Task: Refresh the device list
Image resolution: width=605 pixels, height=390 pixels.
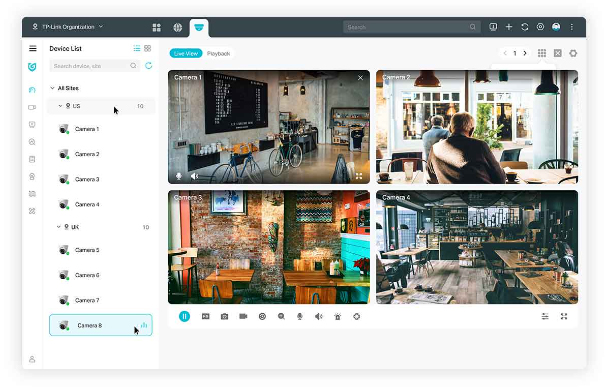Action: (149, 66)
